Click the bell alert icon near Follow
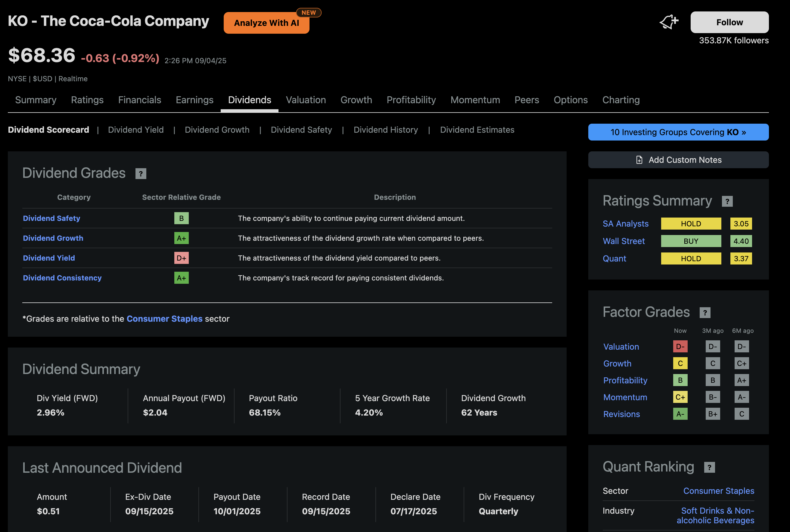The height and width of the screenshot is (532, 790). point(668,22)
